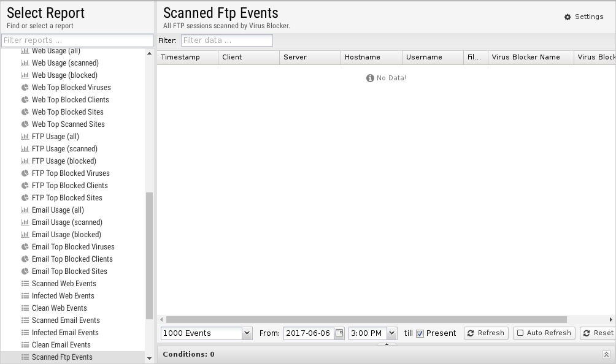Click the list icon beside Infected Email Events
Viewport: 616px width, 364px height.
click(25, 333)
